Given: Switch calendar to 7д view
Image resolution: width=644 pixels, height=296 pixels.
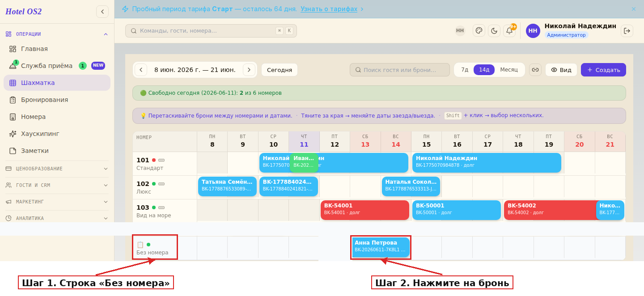Looking at the screenshot, I should point(465,70).
